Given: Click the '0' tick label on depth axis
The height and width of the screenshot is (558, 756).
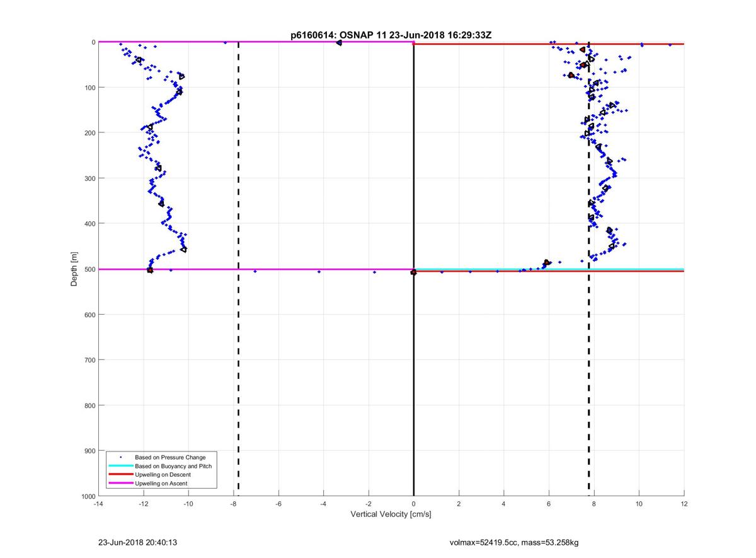Looking at the screenshot, I should (x=93, y=42).
